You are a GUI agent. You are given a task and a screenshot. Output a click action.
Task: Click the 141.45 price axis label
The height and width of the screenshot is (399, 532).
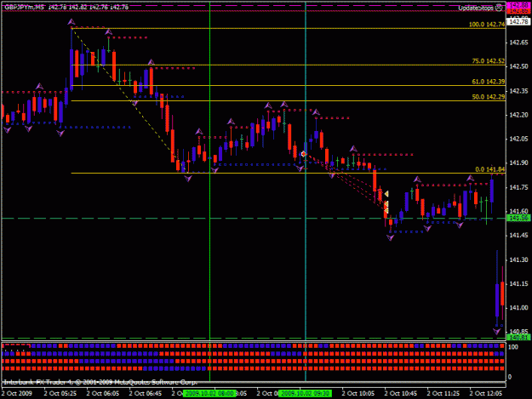[518, 236]
